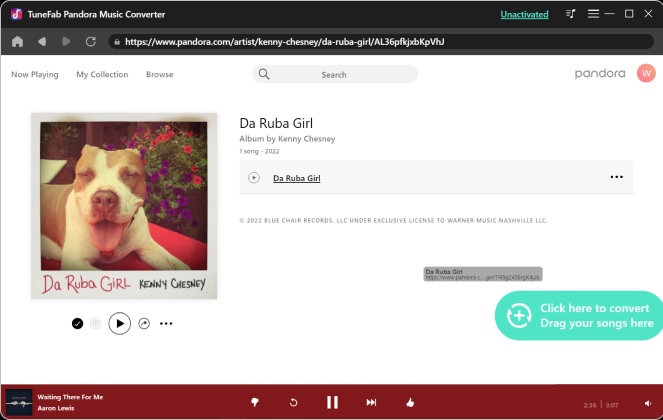Screen dimensions: 663x420
Task: Open album more options ellipsis
Action: tap(166, 324)
